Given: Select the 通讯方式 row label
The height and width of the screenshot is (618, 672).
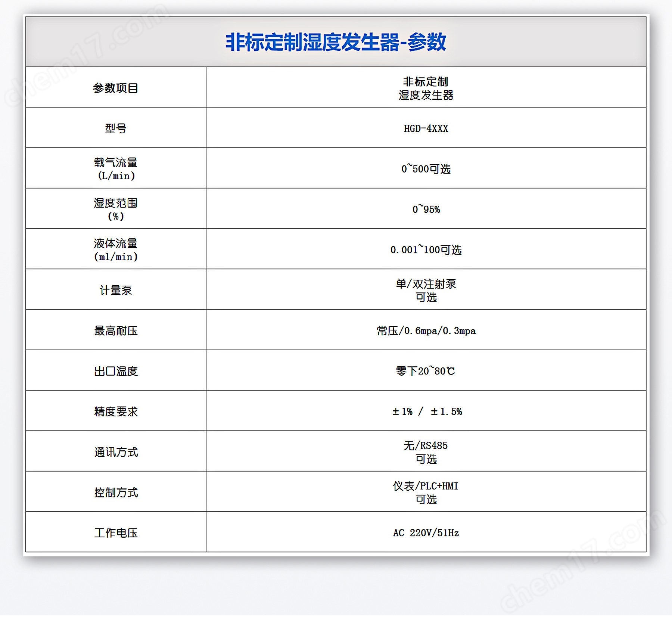Looking at the screenshot, I should coord(116,452).
